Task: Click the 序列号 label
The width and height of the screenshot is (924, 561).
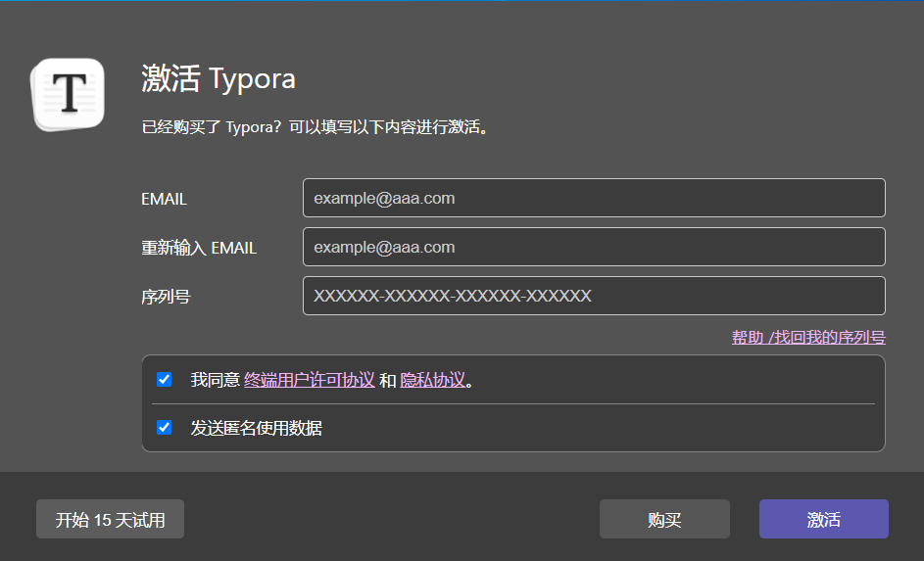Action: [x=167, y=297]
